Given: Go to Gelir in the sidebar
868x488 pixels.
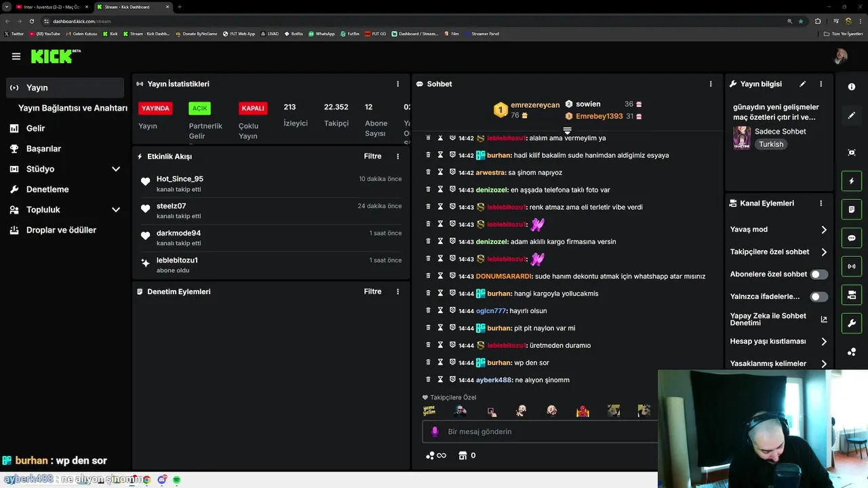Looking at the screenshot, I should [x=35, y=128].
